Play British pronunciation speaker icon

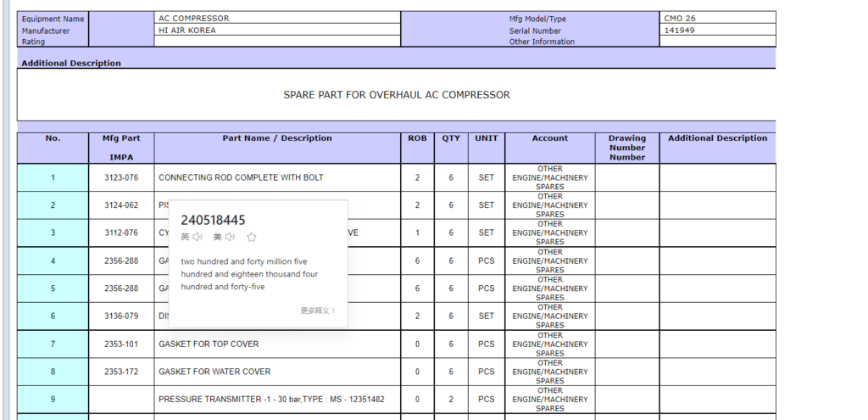(198, 237)
